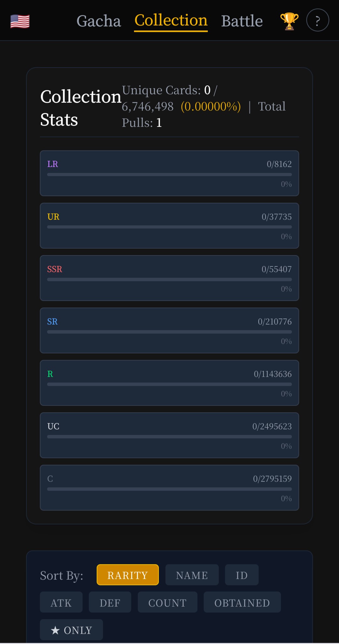Viewport: 339px width, 644px height.
Task: Select the C rarity stats card
Action: pos(169,488)
